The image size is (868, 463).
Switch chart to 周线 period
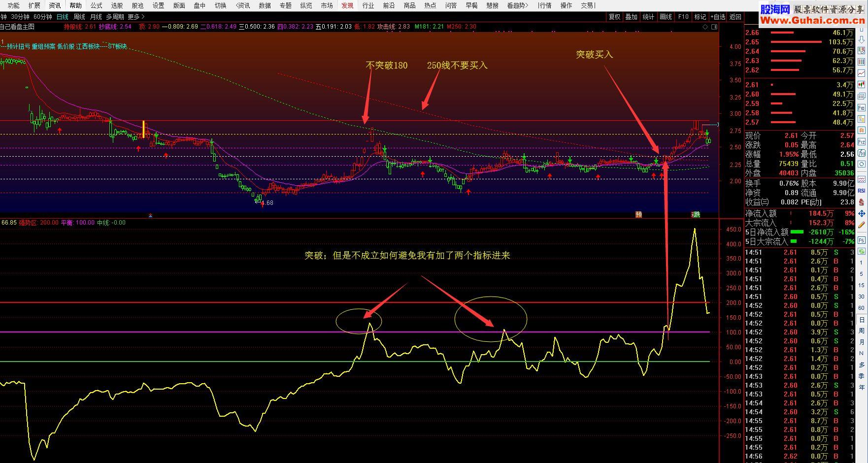[79, 17]
